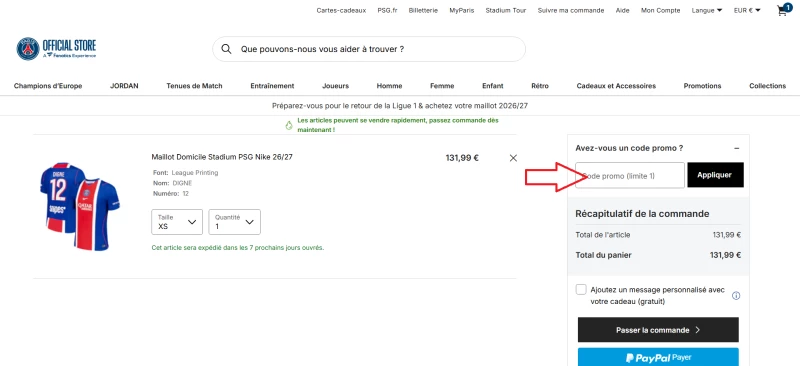Viewport: 800px width, 366px height.
Task: Open the Cadeaux et Accessoires menu
Action: coord(616,86)
